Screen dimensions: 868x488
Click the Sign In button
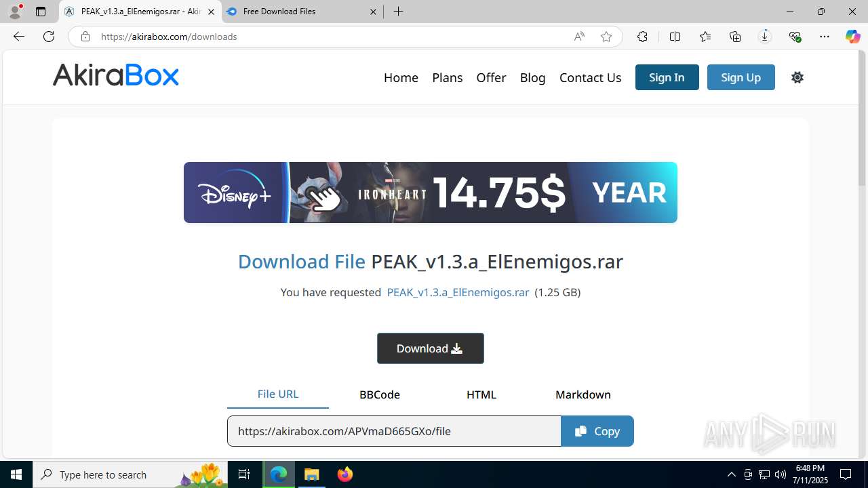[x=667, y=77]
